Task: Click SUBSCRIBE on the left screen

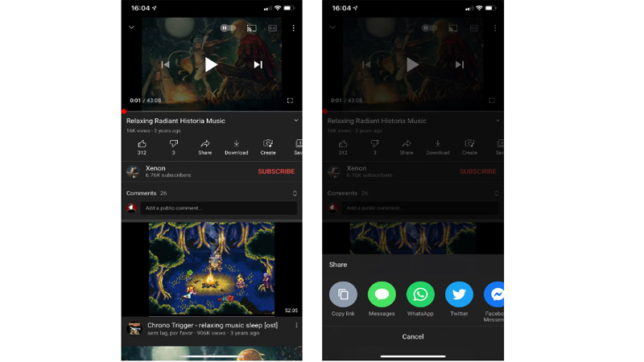Action: tap(276, 171)
